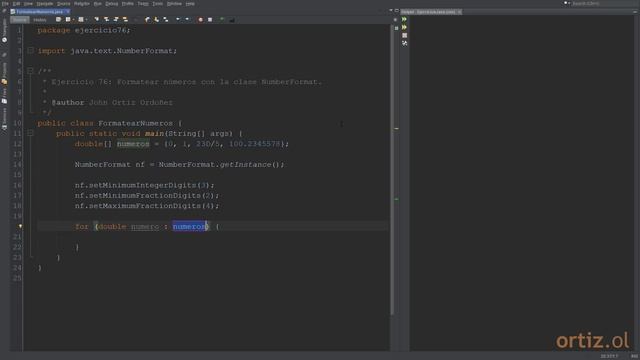Click 'getInstance' in the NumberFormat line
Image resolution: width=640 pixels, height=360 pixels.
pos(245,164)
